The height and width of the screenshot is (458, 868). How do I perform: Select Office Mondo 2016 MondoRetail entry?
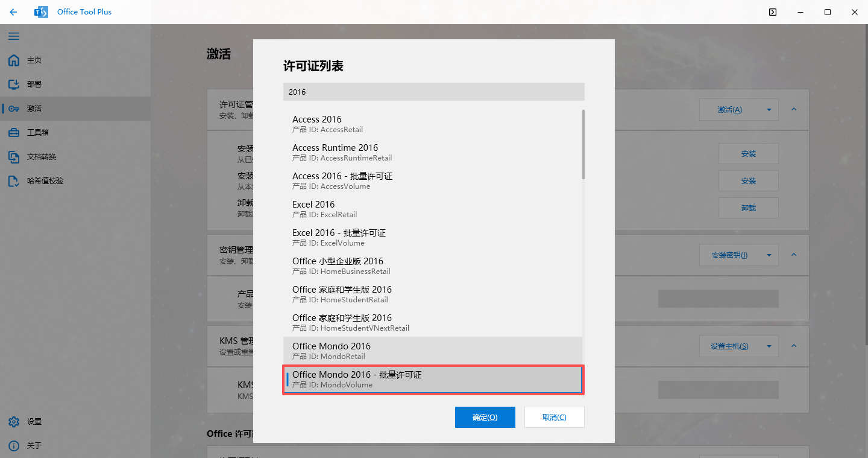(x=433, y=351)
